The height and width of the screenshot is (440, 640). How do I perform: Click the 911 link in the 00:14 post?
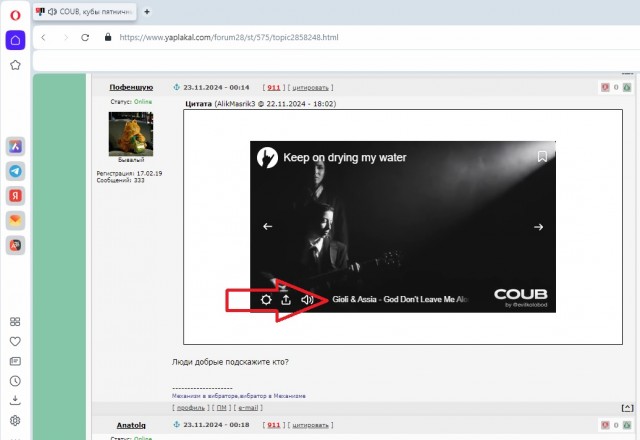click(x=273, y=87)
